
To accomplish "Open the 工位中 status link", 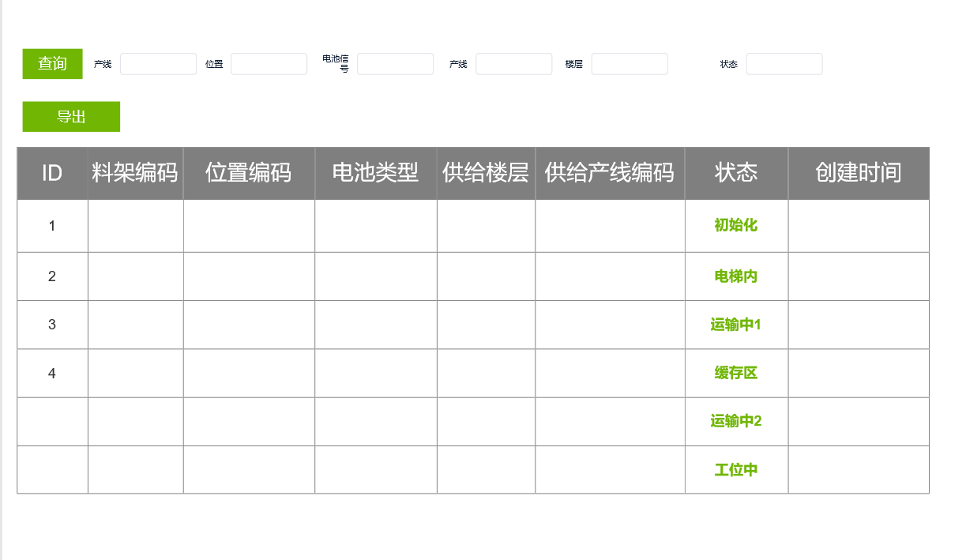I will coord(735,470).
